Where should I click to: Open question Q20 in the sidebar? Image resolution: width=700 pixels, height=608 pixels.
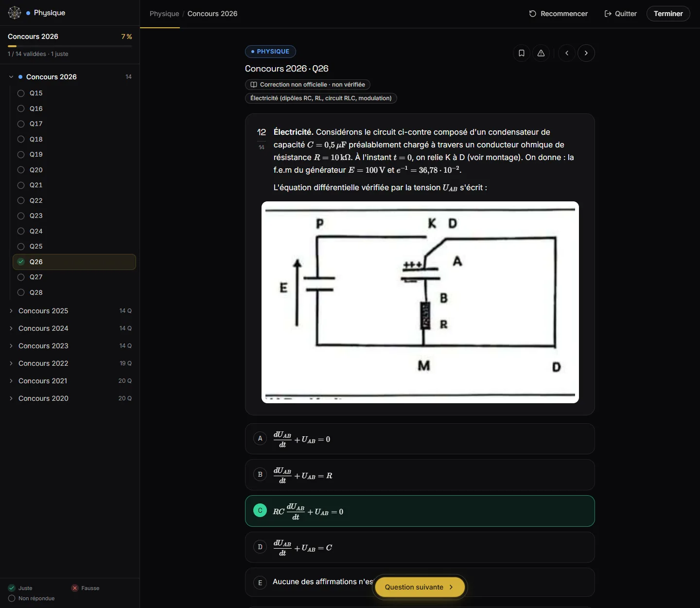coord(74,170)
